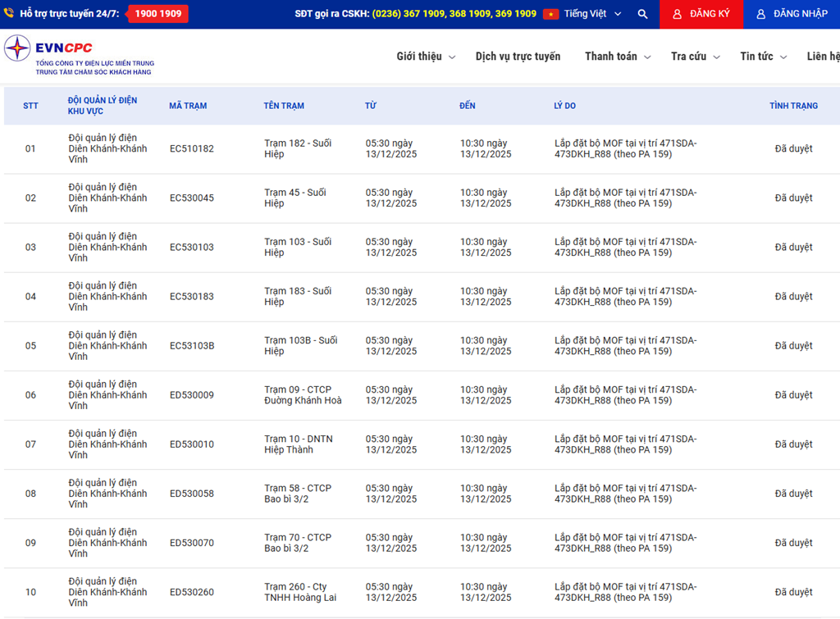Expand the Tra cứu menu
Viewport: 840px width, 619px height.
tap(695, 57)
